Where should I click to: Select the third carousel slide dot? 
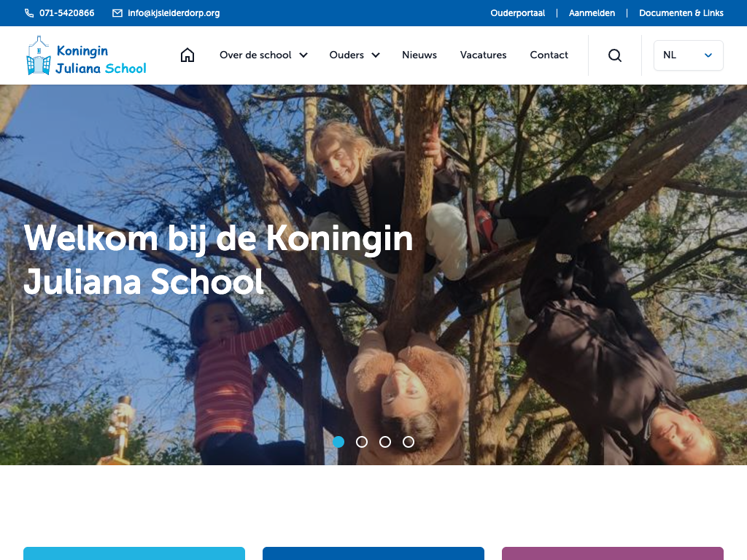tap(385, 442)
